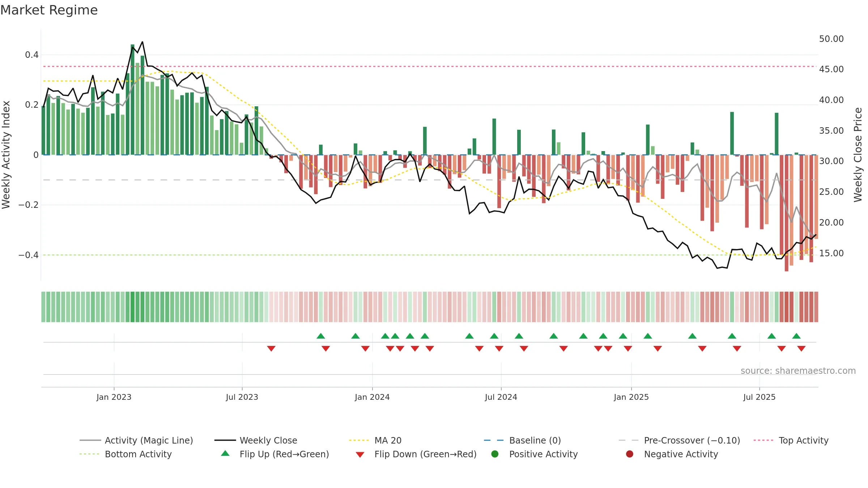The height and width of the screenshot is (488, 868).
Task: Click the last green Flip Up marker on the timeline
Action: pyautogui.click(x=796, y=336)
